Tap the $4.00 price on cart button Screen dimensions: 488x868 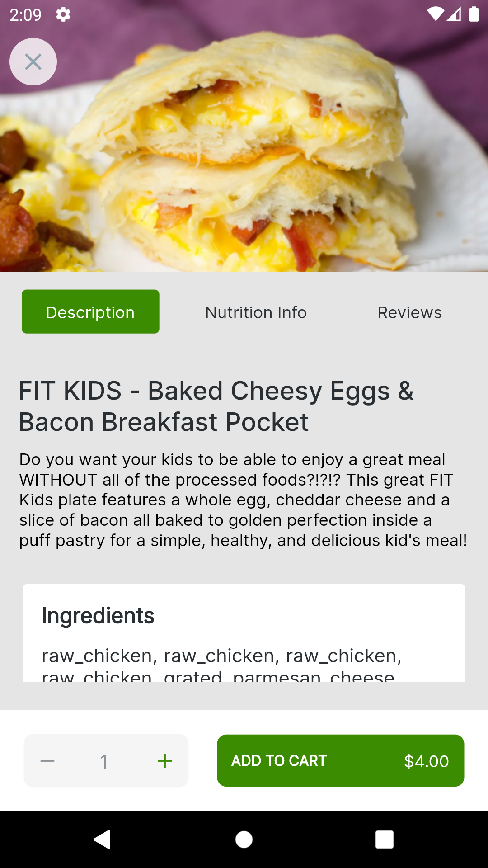pyautogui.click(x=426, y=761)
